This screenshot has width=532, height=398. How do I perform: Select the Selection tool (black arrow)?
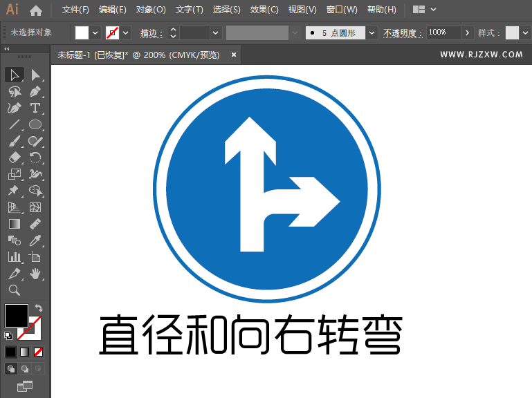(x=15, y=75)
